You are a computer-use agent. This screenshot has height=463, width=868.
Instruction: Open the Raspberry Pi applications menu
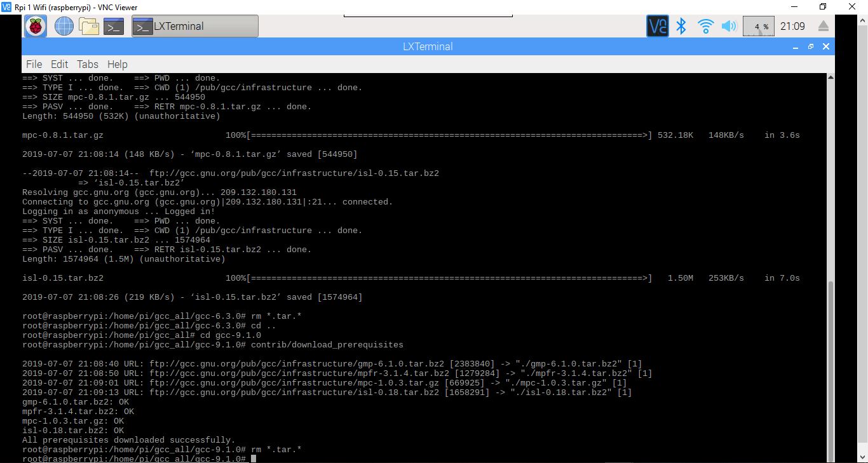click(x=36, y=26)
